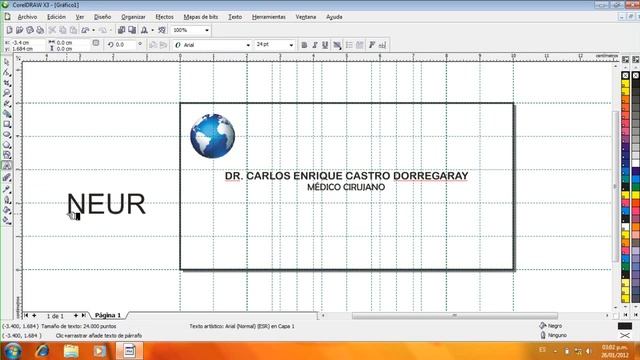640x360 pixels.
Task: Open the Diseño menu
Action: coord(102,17)
